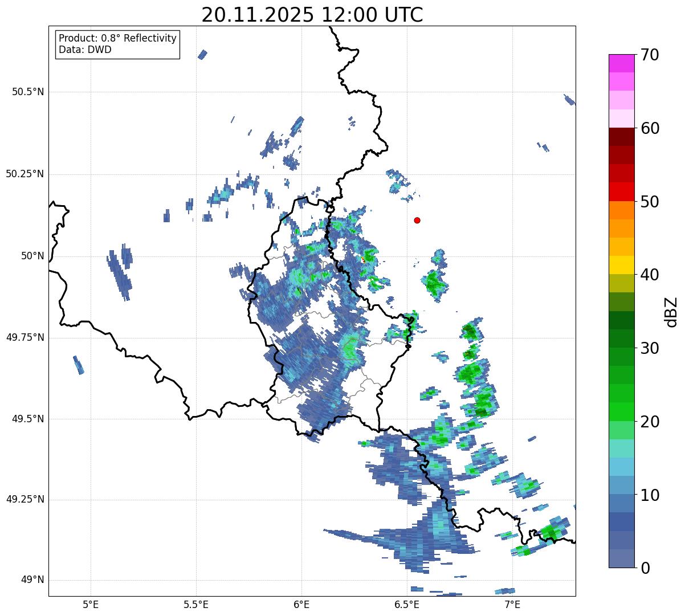The height and width of the screenshot is (616, 685).
Task: Click the "40" colorbar tick label
Action: point(650,275)
